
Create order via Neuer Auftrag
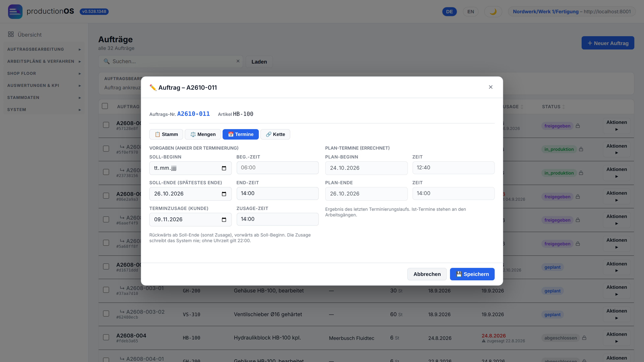pos(608,43)
